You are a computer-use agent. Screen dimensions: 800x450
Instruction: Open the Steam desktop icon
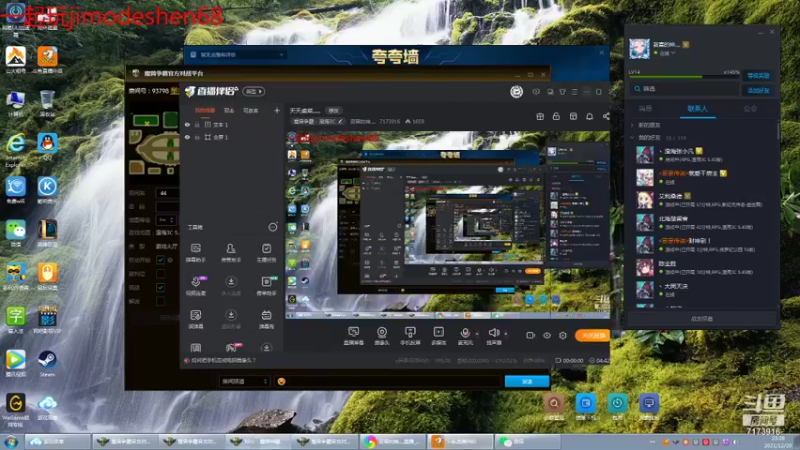47,361
